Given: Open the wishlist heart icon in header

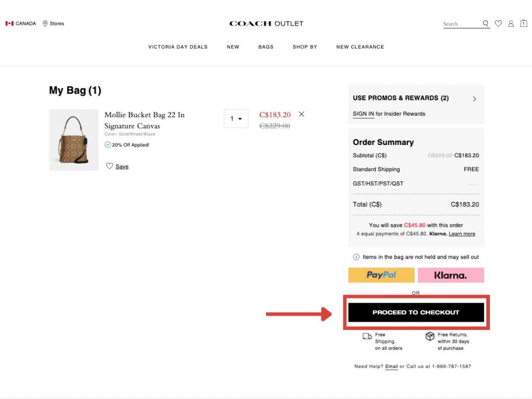Looking at the screenshot, I should [498, 23].
